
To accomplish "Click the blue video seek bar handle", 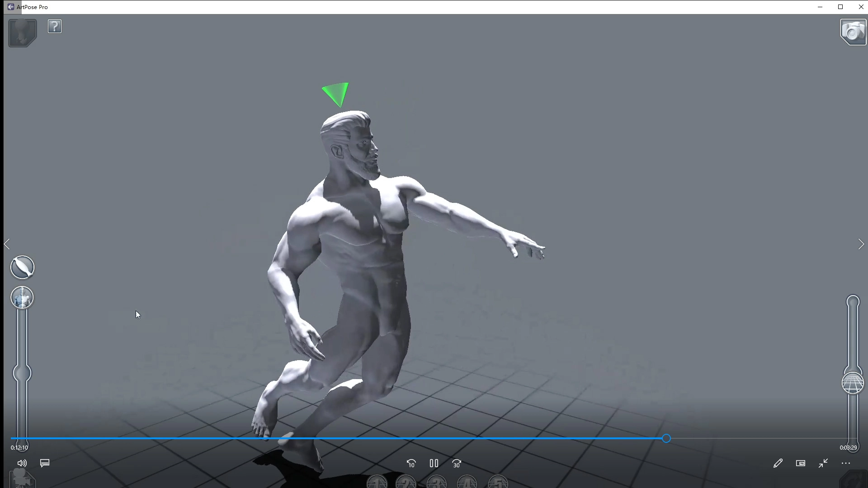I will point(666,438).
